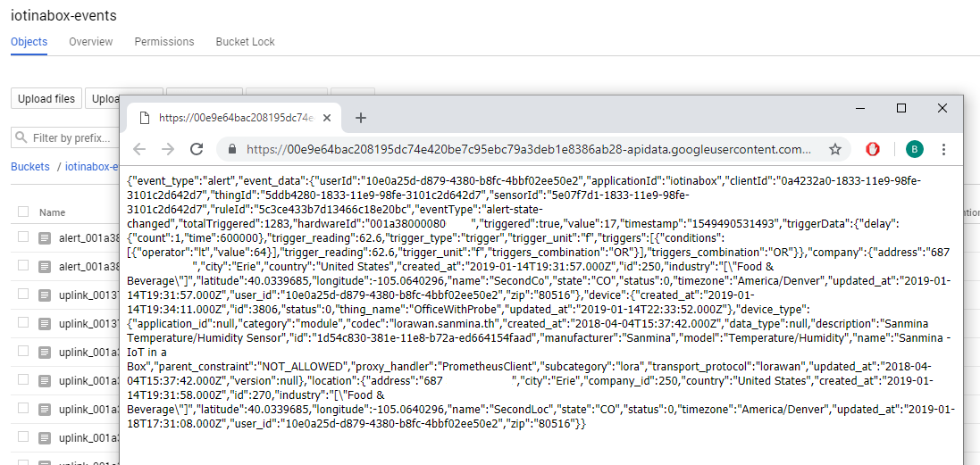Open the upper alert_001a38 object name
This screenshot has width=980, height=465.
coord(88,237)
